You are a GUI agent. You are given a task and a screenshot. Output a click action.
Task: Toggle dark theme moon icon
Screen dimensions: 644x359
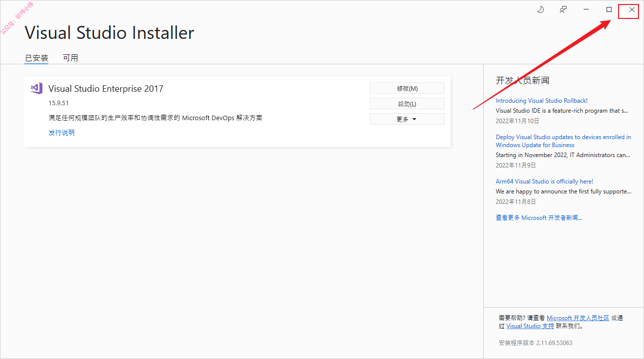[x=540, y=9]
